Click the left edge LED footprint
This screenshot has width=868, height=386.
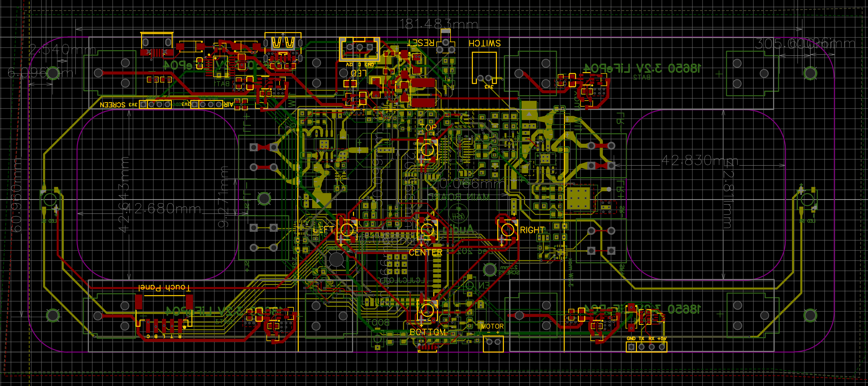50,200
